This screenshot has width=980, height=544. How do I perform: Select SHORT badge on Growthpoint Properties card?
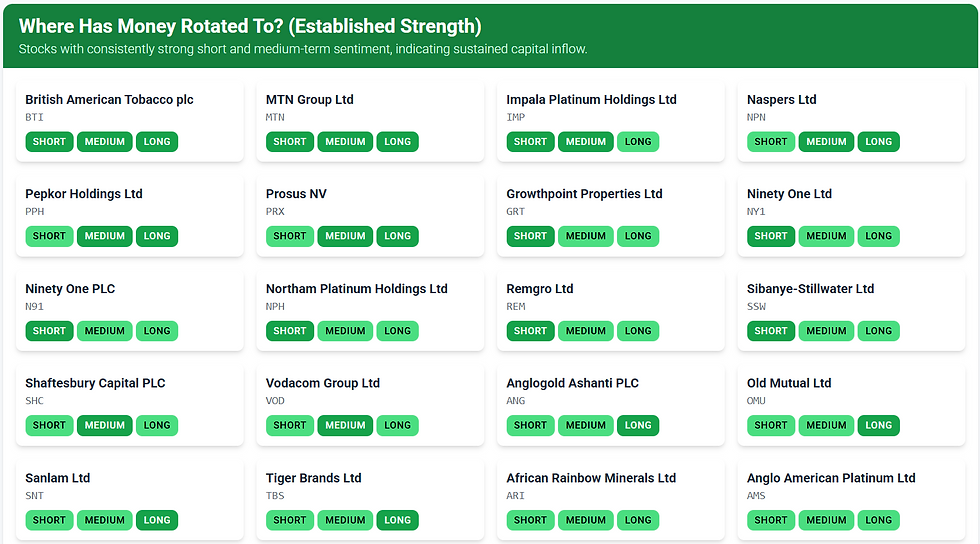click(x=531, y=236)
